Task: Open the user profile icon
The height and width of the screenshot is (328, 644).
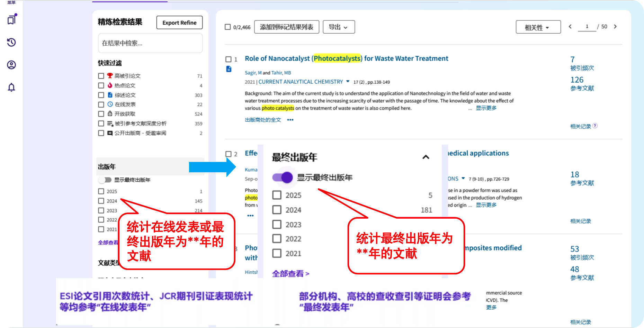Action: click(11, 65)
